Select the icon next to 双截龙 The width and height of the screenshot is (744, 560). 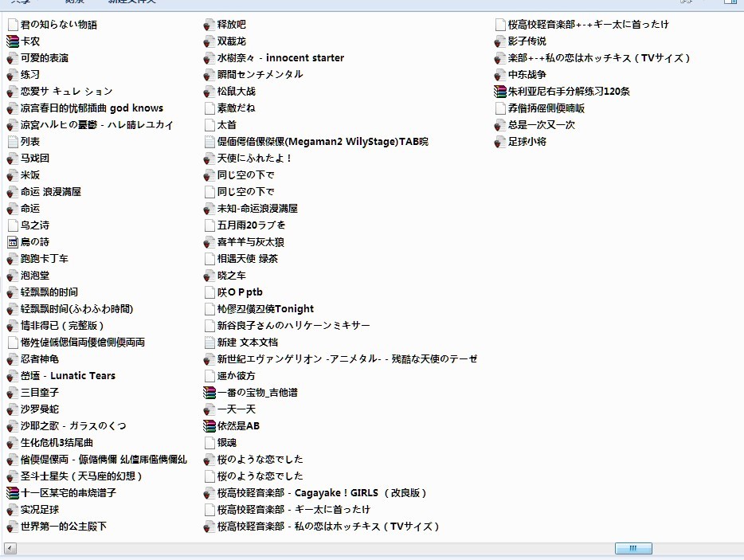[x=209, y=41]
